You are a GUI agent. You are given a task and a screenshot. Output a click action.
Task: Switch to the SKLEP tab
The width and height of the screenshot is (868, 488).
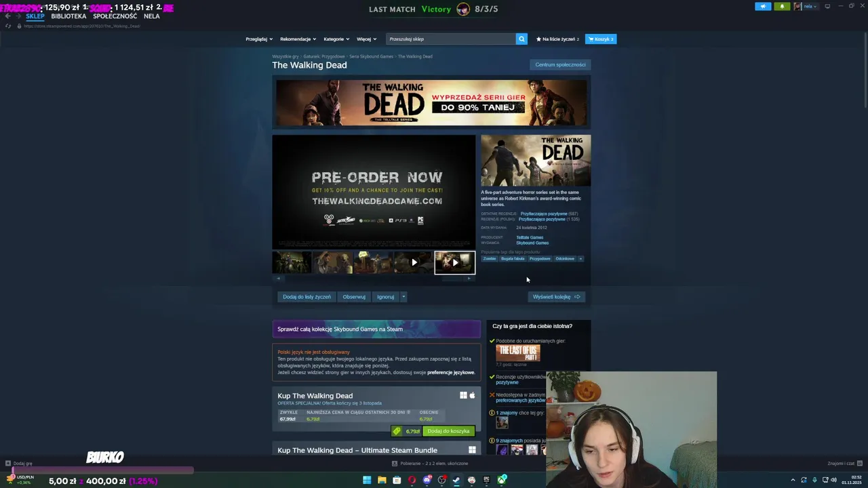click(x=35, y=16)
